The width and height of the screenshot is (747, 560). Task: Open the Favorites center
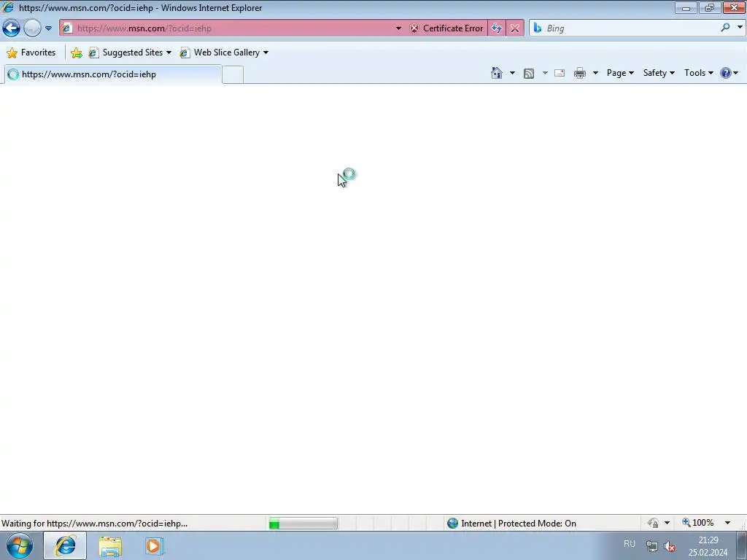[x=31, y=52]
